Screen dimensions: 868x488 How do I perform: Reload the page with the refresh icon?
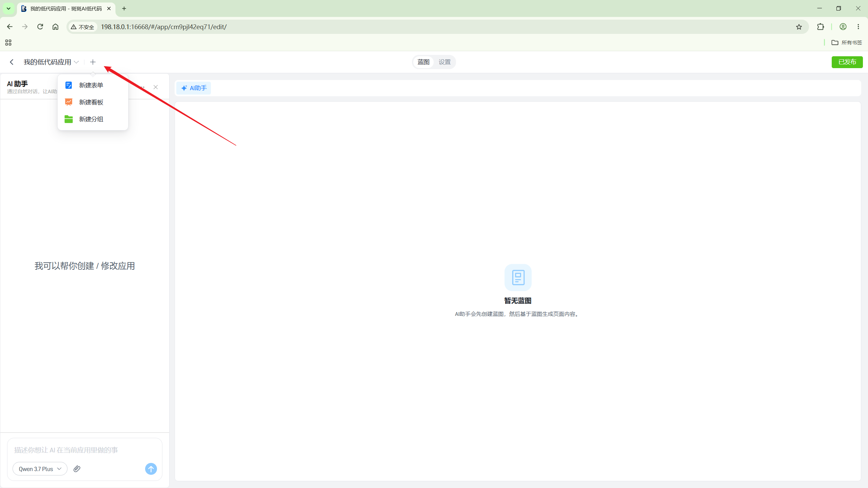pyautogui.click(x=40, y=27)
